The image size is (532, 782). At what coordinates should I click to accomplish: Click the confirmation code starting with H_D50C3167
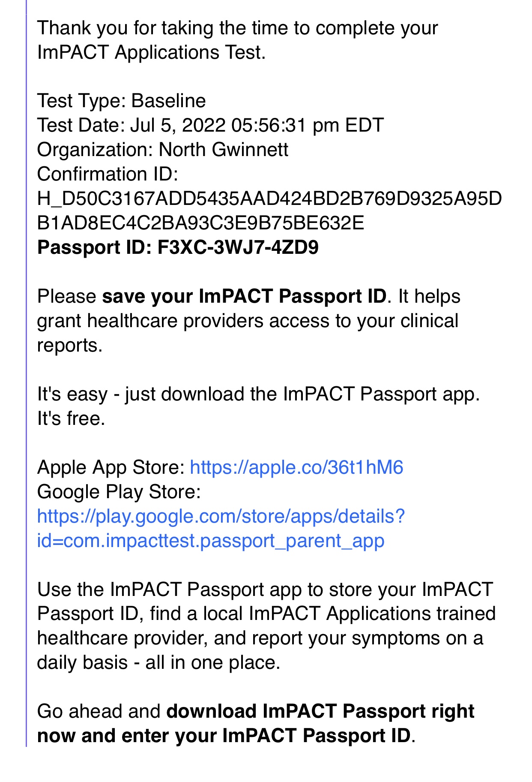[x=269, y=199]
